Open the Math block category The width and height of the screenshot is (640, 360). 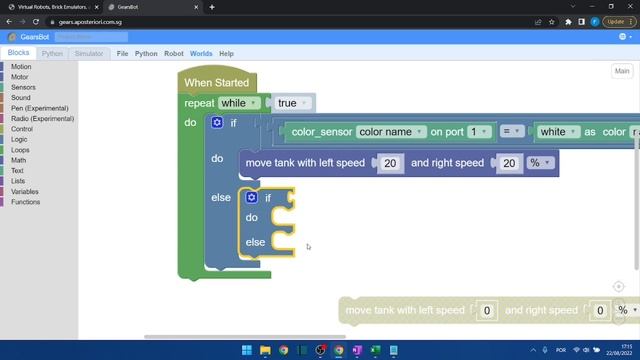(x=18, y=160)
